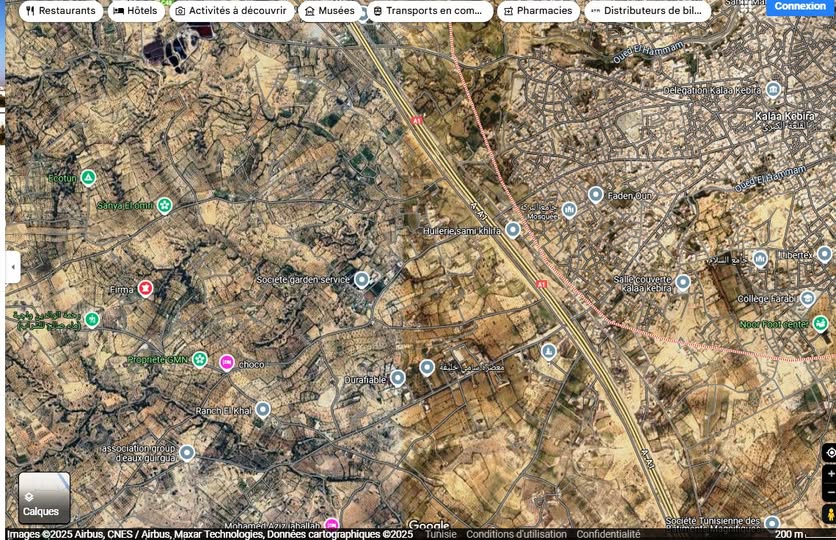
Task: Open the Noor Foot center marker
Action: pyautogui.click(x=820, y=323)
